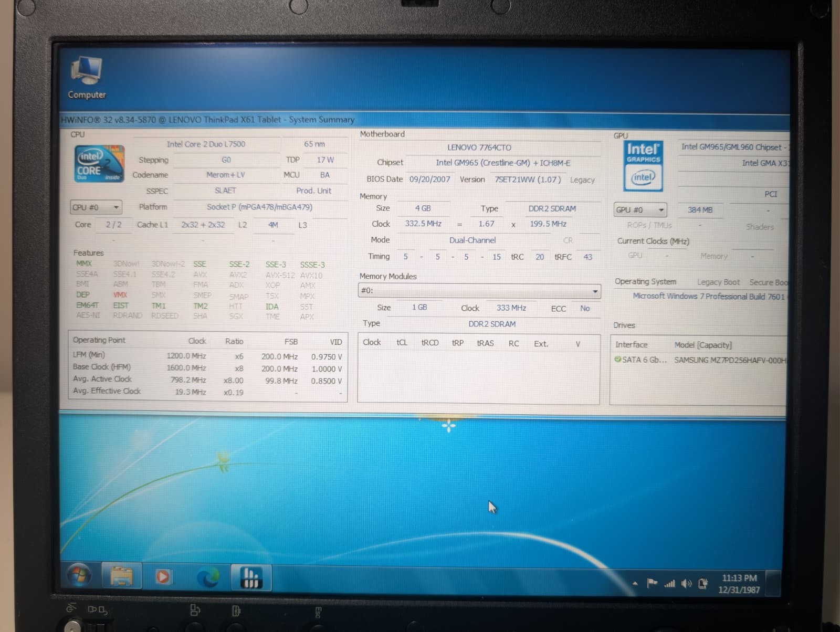Open the volume speaker tray icon
Viewport: 840px width, 632px height.
coord(686,583)
